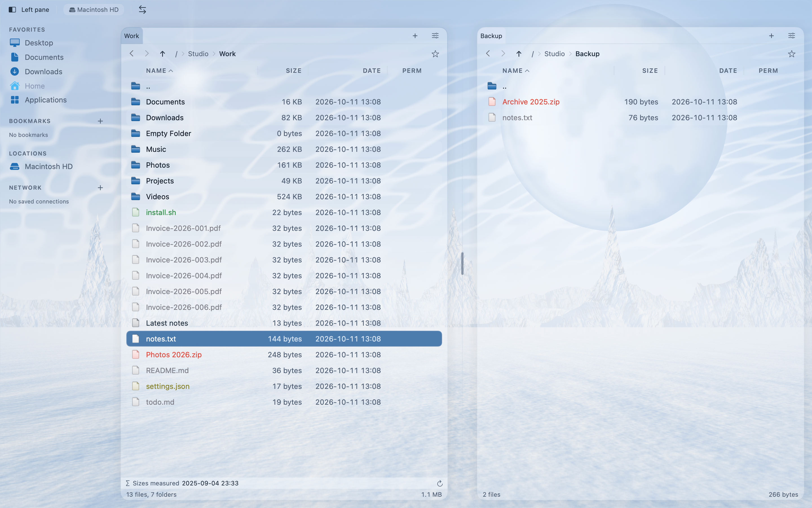Screen dimensions: 812x508
Task: Click the parent folder row in Backup pane
Action: 640,86
